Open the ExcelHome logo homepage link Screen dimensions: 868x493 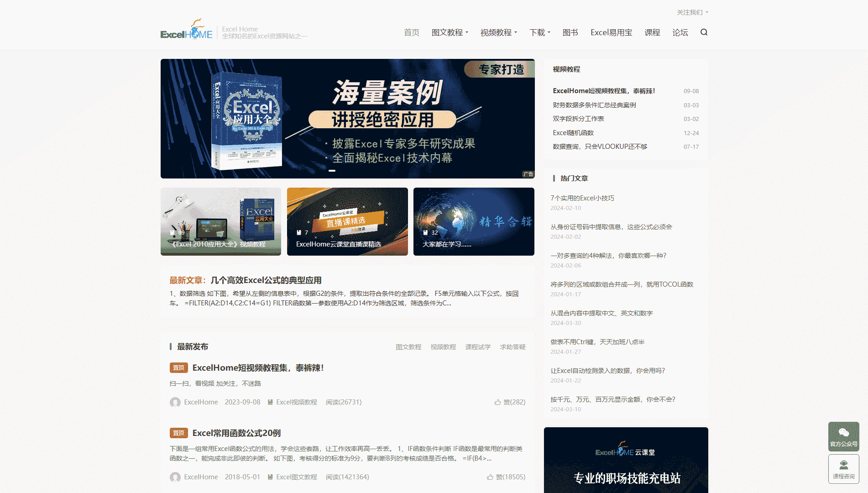coord(187,29)
